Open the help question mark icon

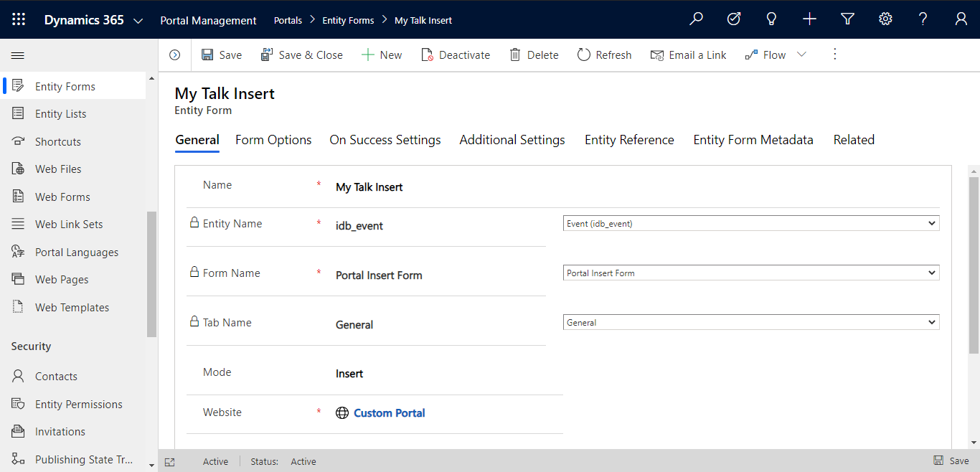coord(923,19)
